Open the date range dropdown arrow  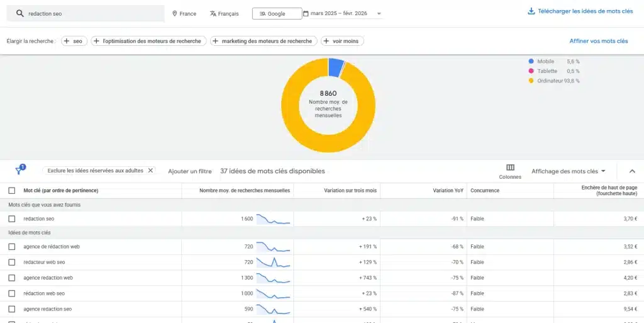point(379,14)
